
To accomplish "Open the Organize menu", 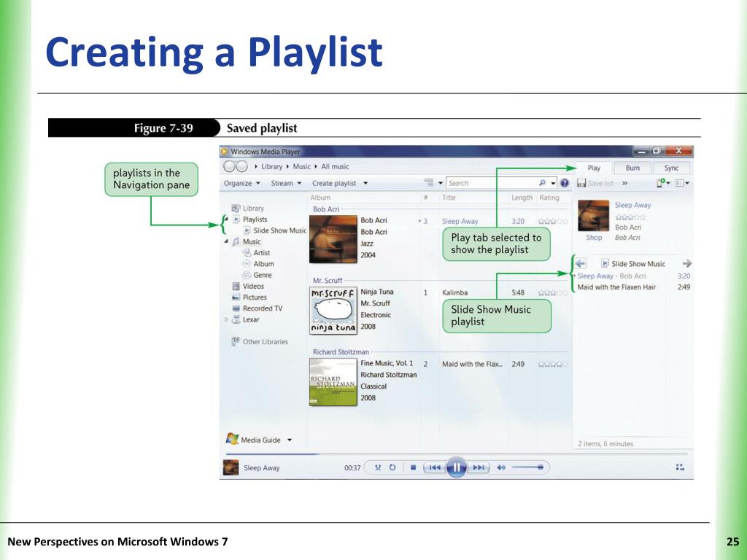I will [242, 183].
